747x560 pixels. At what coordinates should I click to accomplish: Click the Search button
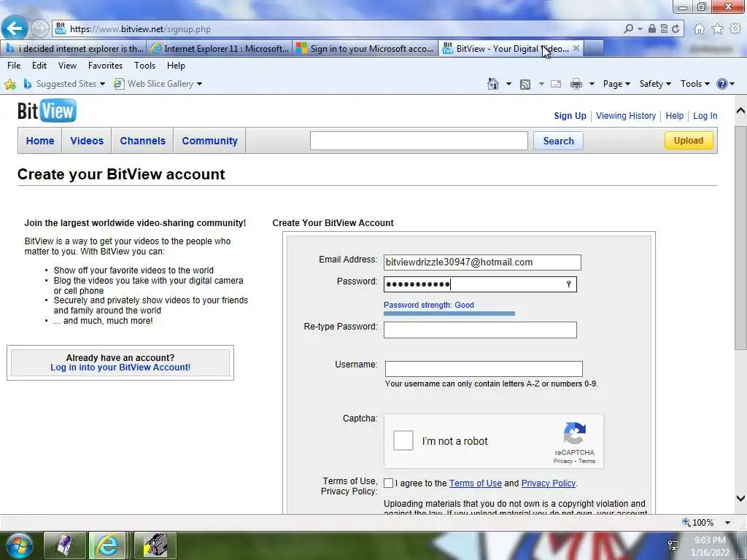click(558, 141)
